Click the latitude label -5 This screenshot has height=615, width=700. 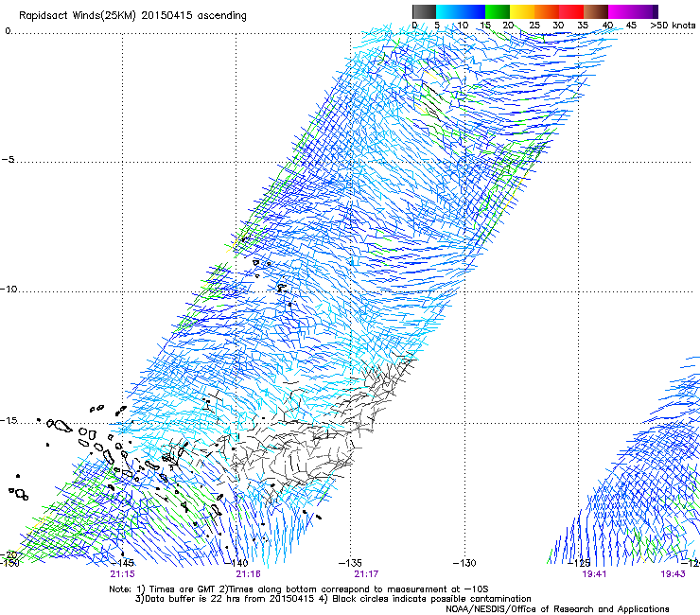[8, 159]
